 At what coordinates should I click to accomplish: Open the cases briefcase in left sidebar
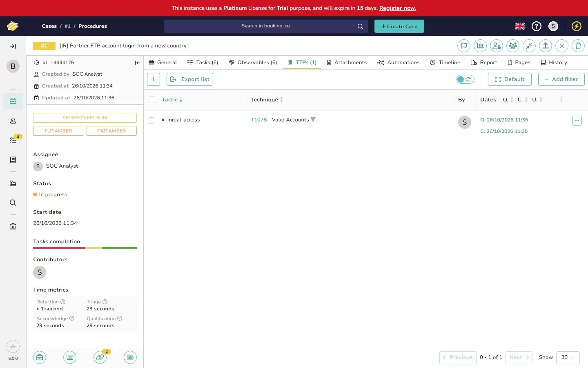pos(13,101)
